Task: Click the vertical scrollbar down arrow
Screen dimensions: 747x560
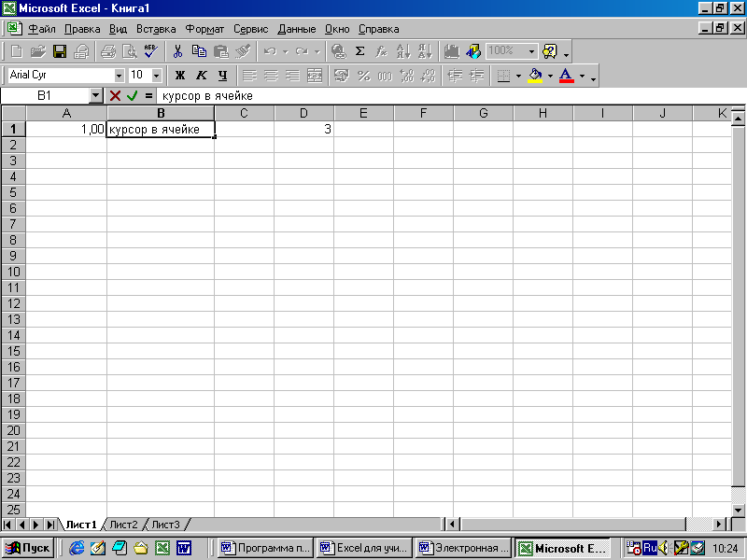Action: (x=738, y=510)
